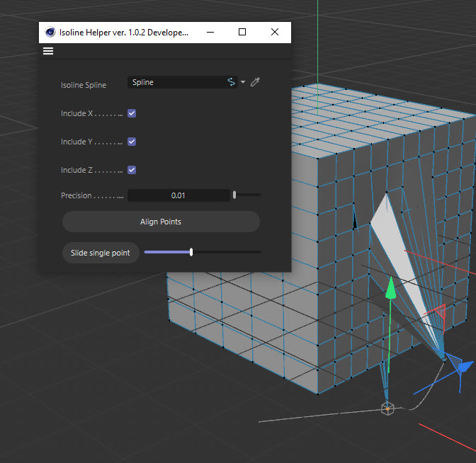Toggle the Include Y checkbox

tap(132, 142)
